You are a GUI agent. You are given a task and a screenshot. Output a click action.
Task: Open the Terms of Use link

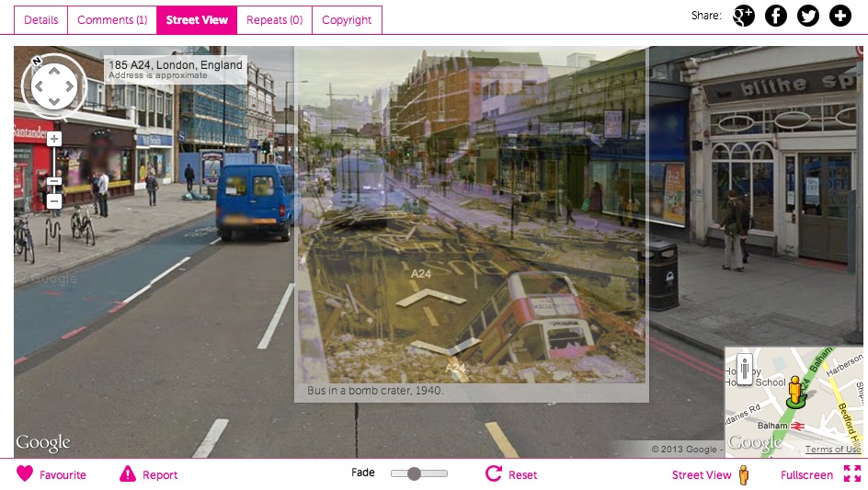click(x=832, y=449)
